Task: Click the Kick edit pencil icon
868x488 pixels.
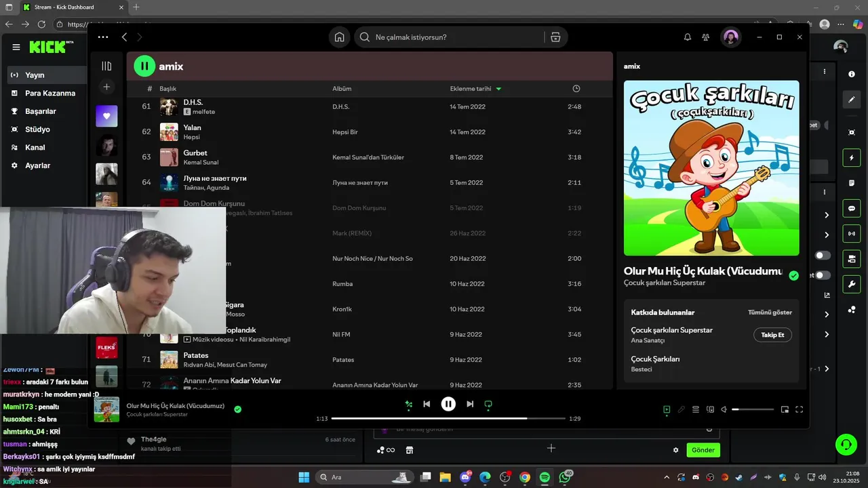Action: pos(852,100)
